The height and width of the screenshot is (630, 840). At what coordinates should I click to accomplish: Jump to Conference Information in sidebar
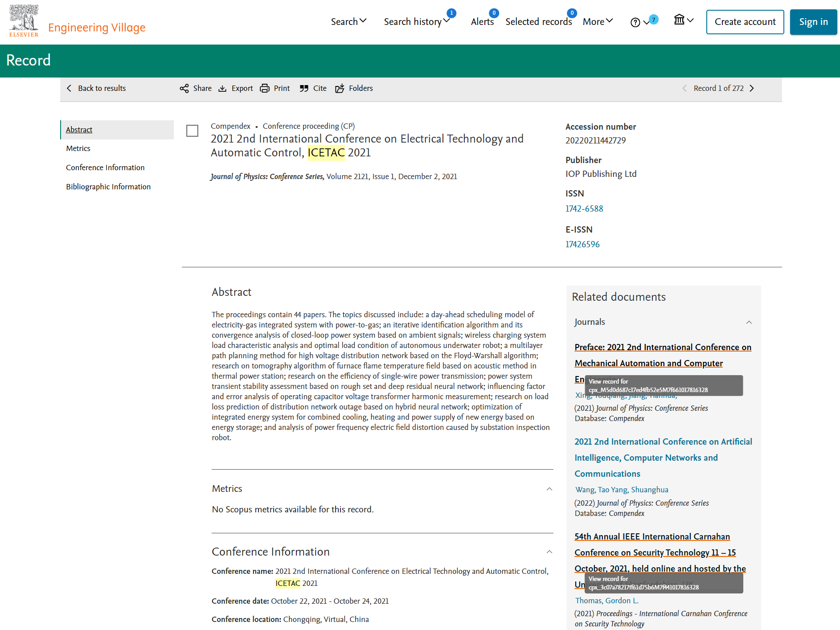pyautogui.click(x=105, y=168)
